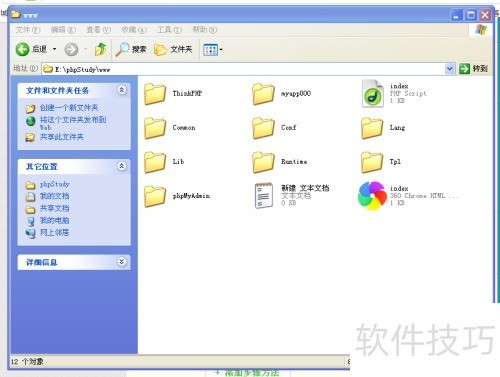This screenshot has width=500, height=377.
Task: Minimize the www window
Action: [x=456, y=15]
